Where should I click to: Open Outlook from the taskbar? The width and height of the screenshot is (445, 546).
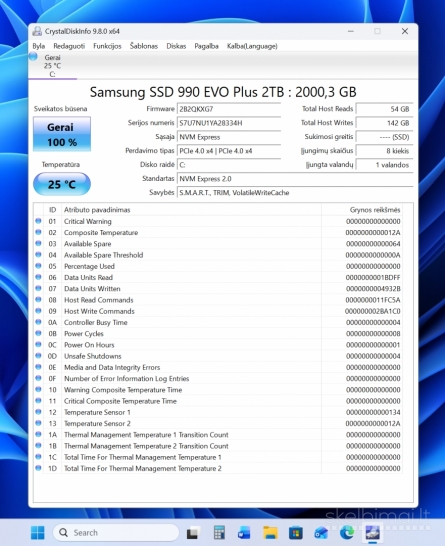click(321, 533)
